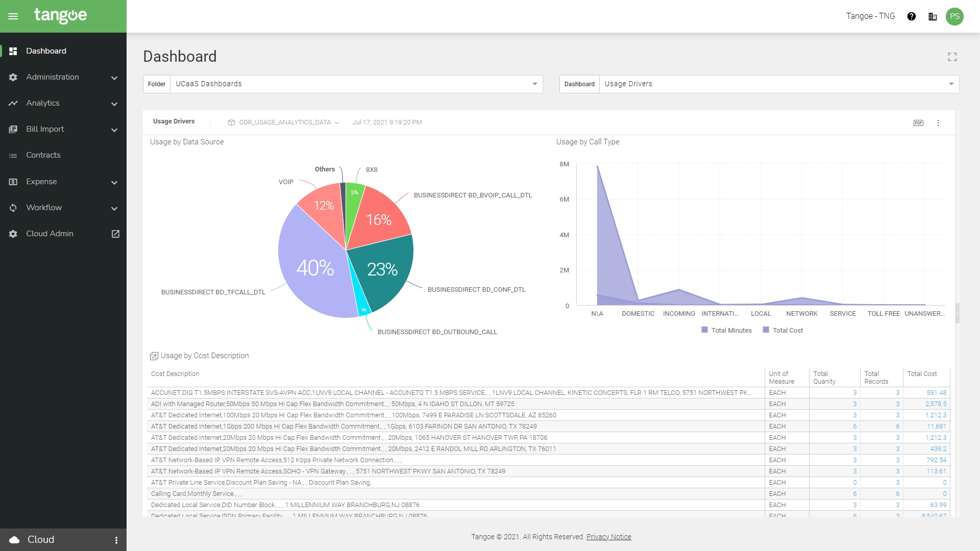This screenshot has height=551, width=980.
Task: Click the organization building icon
Action: tap(933, 16)
